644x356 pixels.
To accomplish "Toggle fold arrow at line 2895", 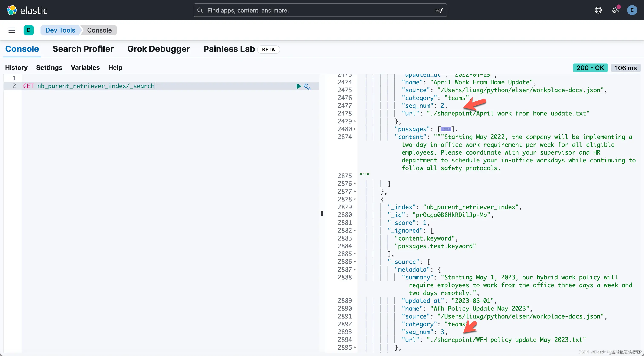I will [x=355, y=347].
